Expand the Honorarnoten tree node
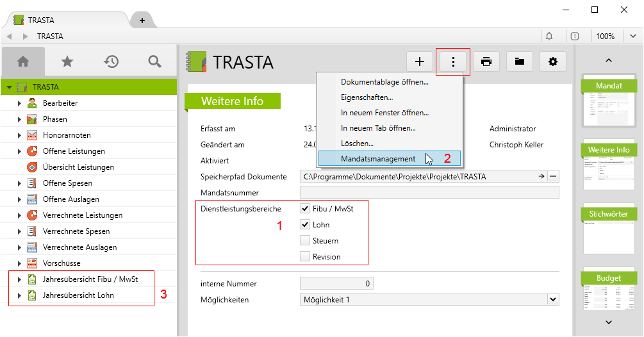The width and height of the screenshot is (644, 337). click(20, 135)
